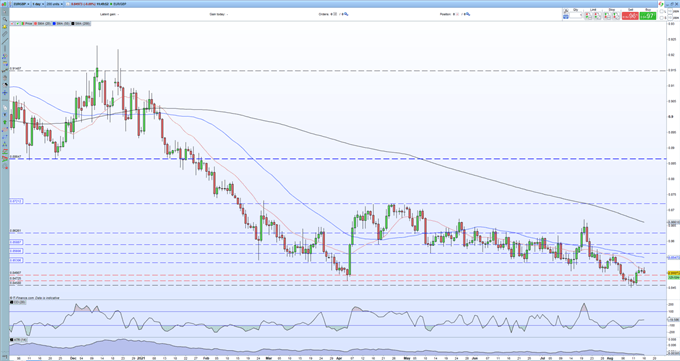Click the green Buy price button
Screen dimensions: 680x361
(648, 16)
